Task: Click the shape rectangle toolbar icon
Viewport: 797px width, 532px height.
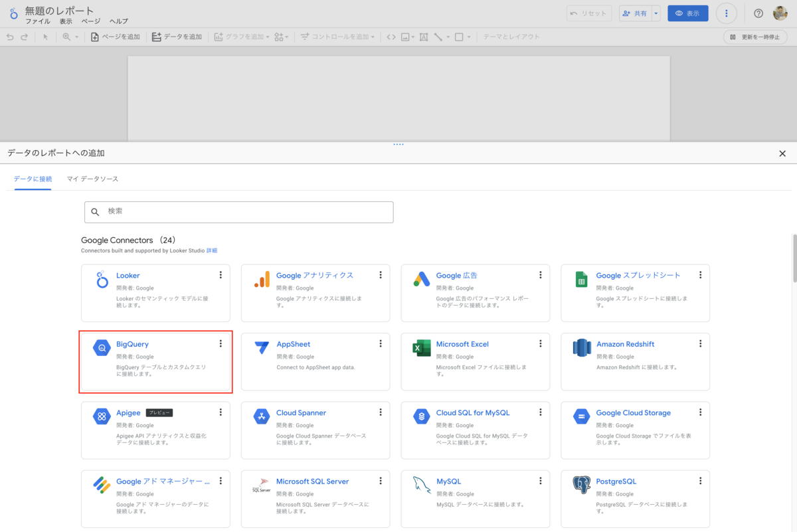Action: pos(459,37)
